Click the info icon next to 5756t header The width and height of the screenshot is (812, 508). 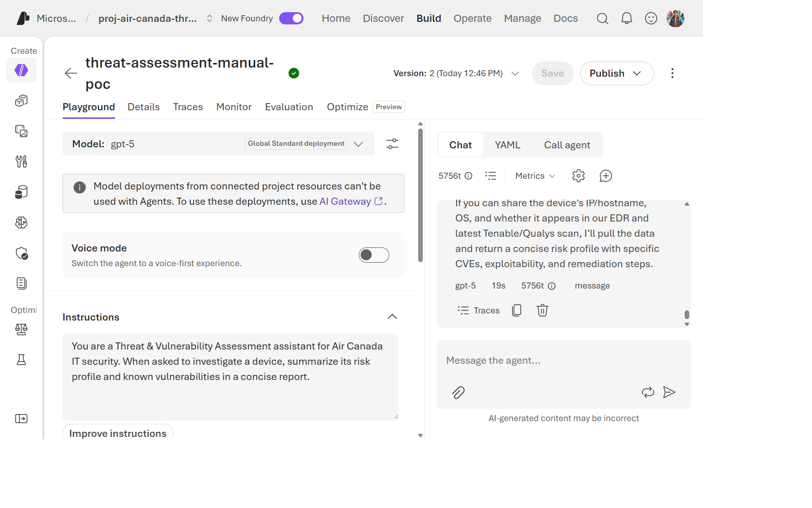(x=468, y=176)
